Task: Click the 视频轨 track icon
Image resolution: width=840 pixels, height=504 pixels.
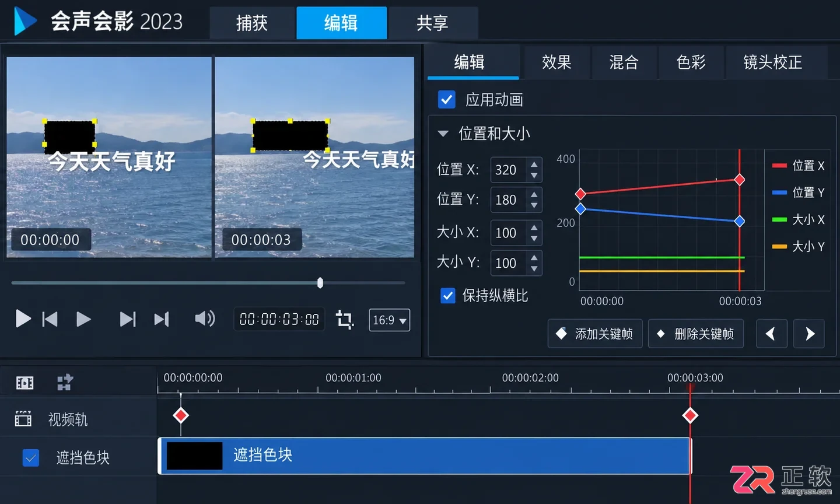Action: (x=23, y=419)
